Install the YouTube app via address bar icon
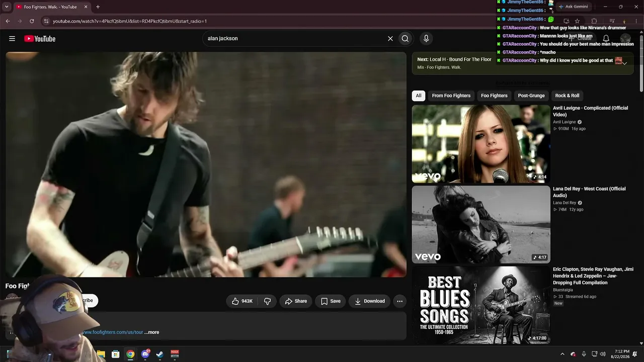 click(x=566, y=21)
